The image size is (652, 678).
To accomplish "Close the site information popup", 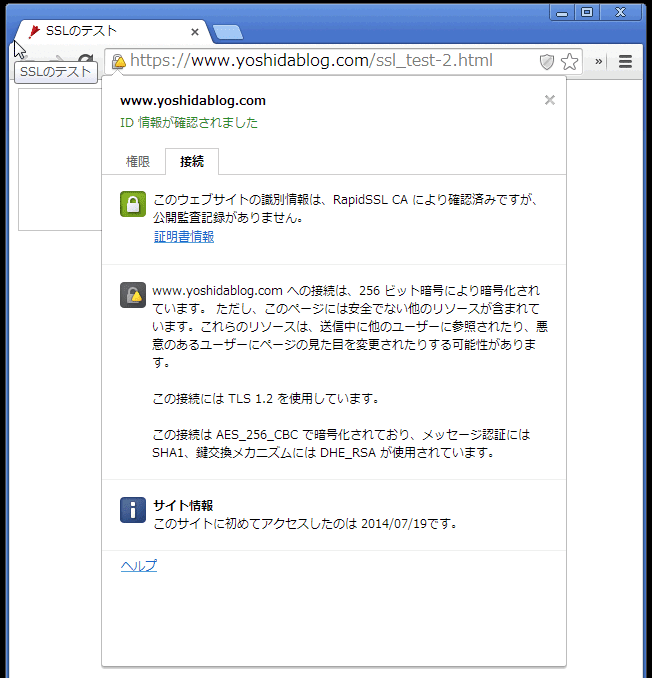I will (550, 100).
